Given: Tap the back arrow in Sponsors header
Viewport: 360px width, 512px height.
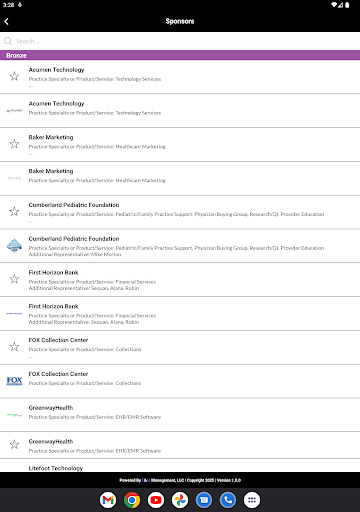Looking at the screenshot, I should click(7, 21).
